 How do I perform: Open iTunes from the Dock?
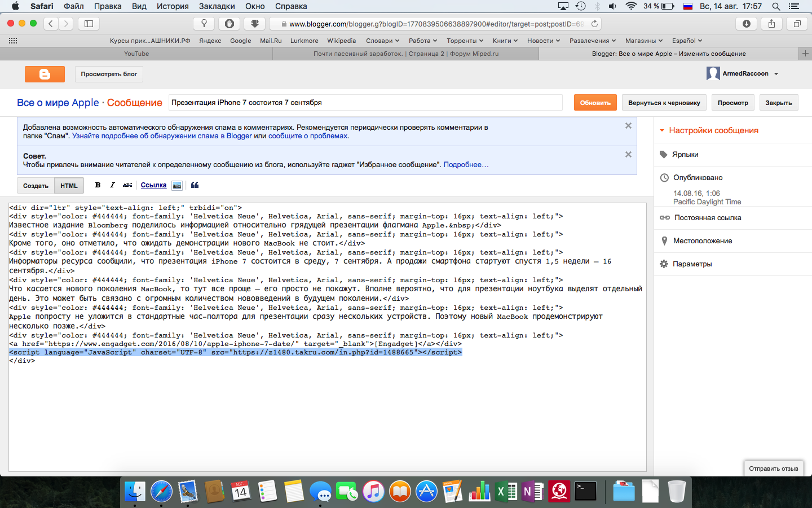(373, 491)
